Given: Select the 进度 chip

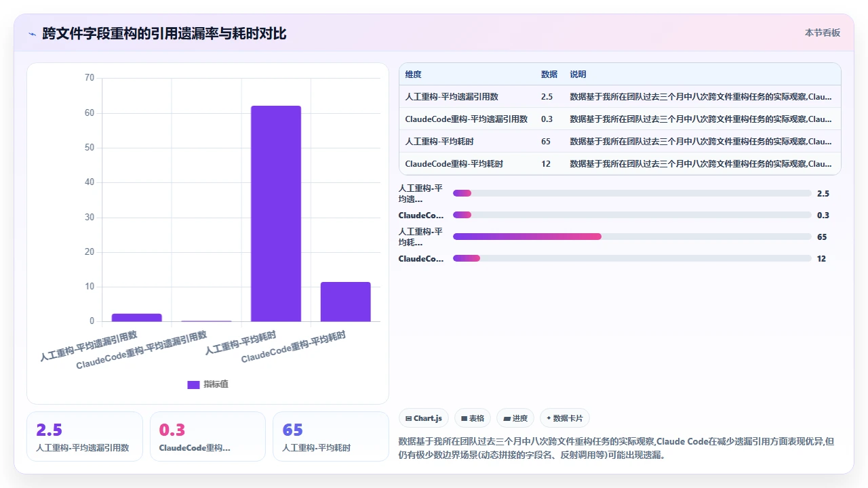Looking at the screenshot, I should [515, 418].
